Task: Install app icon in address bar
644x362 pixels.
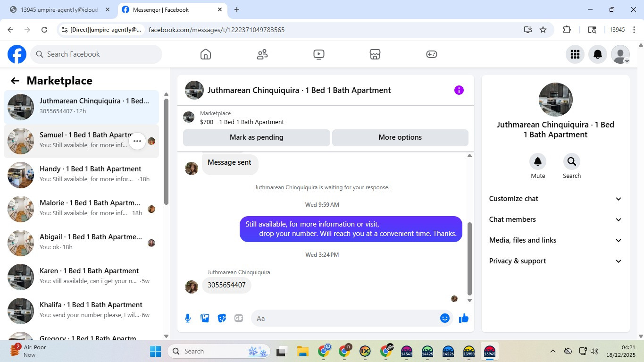Action: coord(528,30)
